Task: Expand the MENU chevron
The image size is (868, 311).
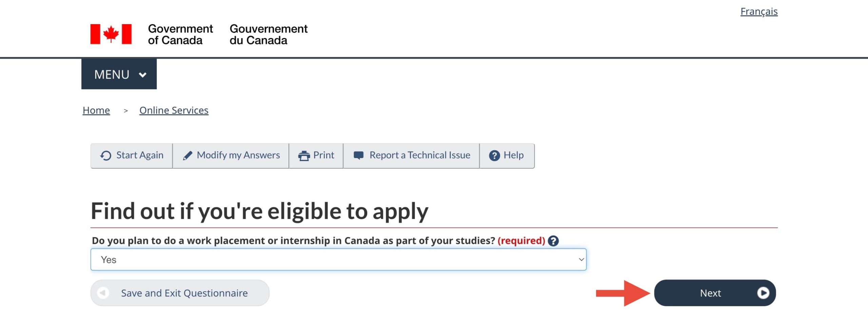Action: point(143,75)
